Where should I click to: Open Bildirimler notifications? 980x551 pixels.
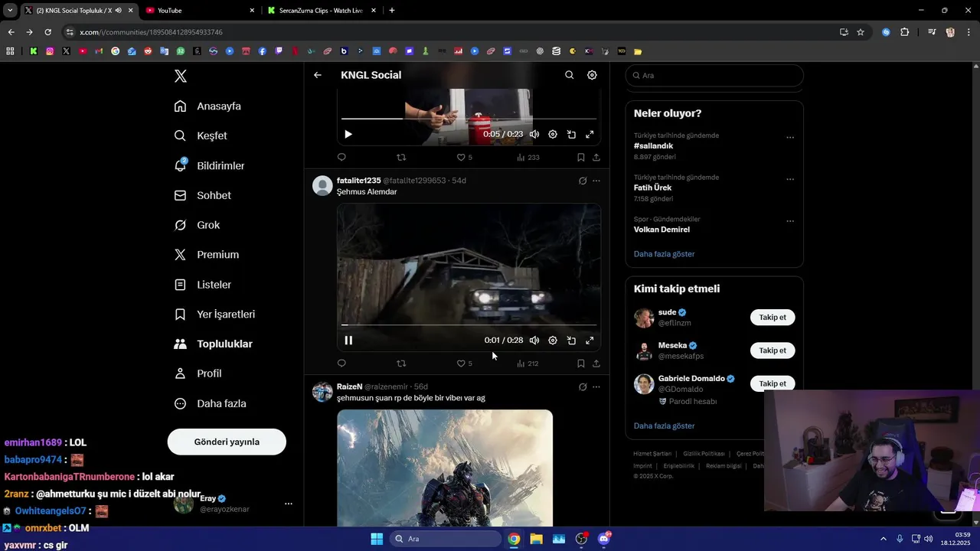(210, 165)
